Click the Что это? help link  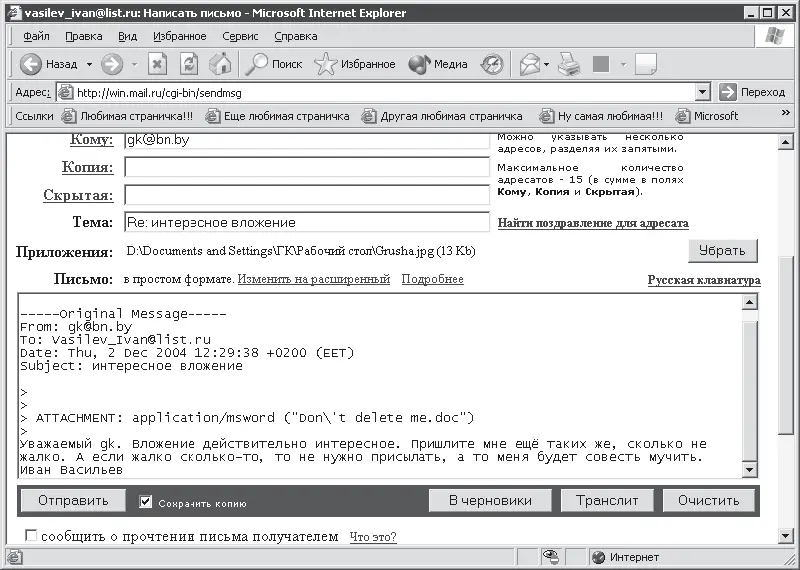pos(373,537)
